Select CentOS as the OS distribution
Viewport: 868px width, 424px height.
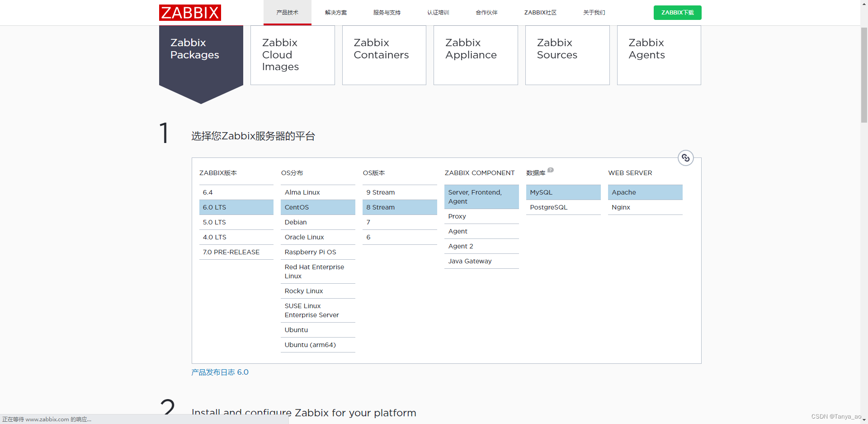318,207
